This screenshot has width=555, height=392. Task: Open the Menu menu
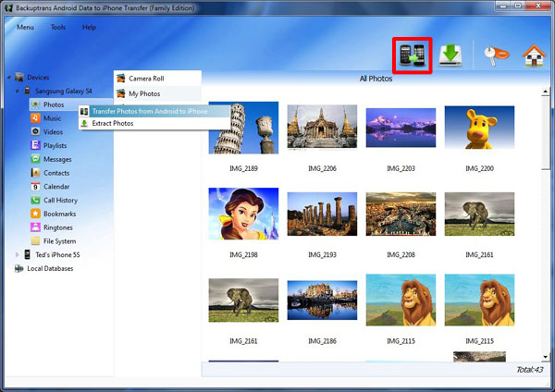click(25, 27)
